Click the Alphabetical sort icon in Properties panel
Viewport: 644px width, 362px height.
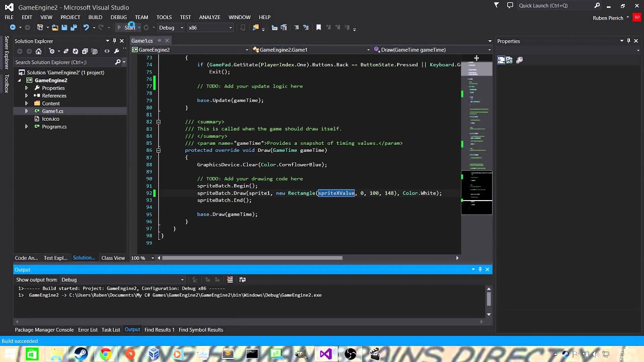[509, 60]
